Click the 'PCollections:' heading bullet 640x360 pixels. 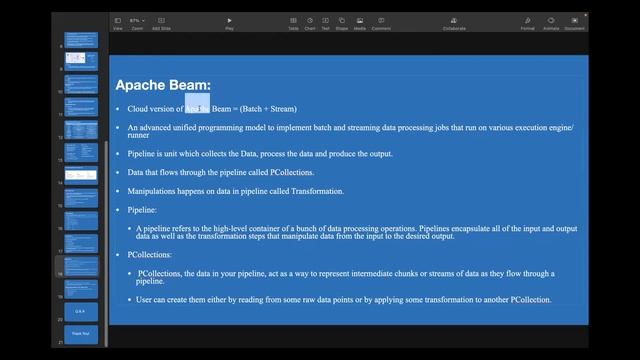[149, 255]
